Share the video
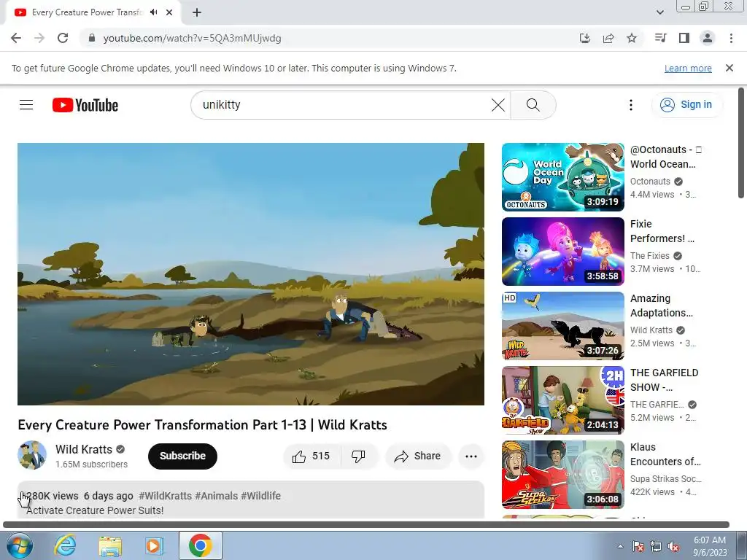 tap(417, 456)
